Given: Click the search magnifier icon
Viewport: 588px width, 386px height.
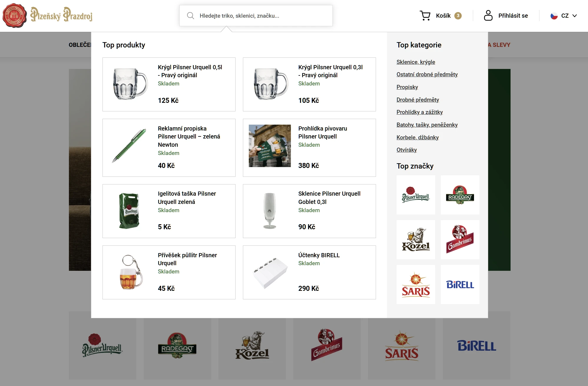Looking at the screenshot, I should (x=191, y=16).
